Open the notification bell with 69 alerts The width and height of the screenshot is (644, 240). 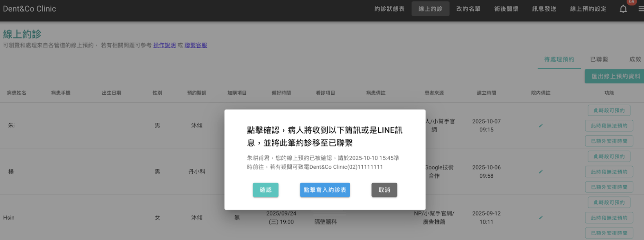623,9
